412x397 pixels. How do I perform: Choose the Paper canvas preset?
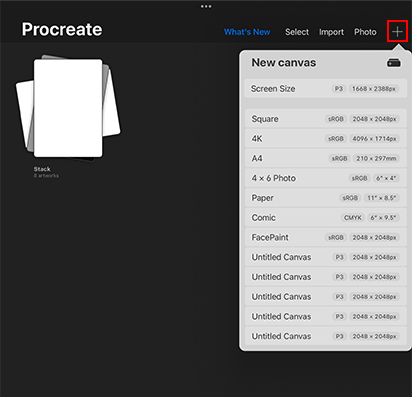[x=325, y=198]
